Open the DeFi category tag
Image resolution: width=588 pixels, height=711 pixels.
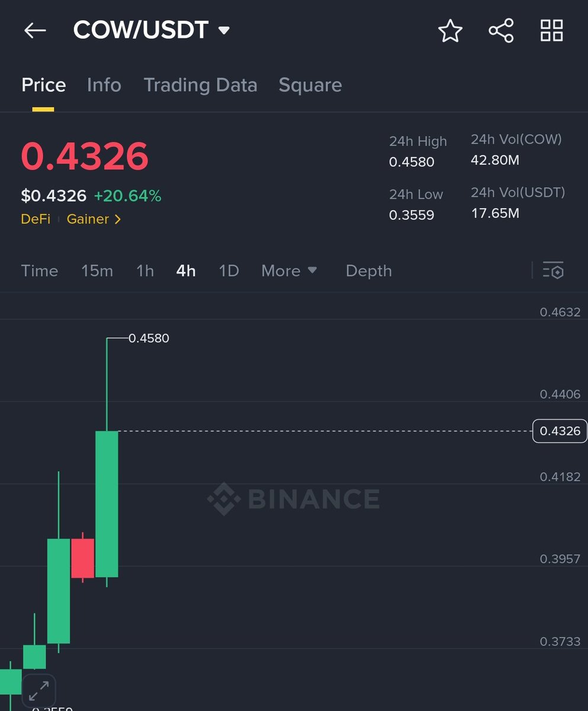tap(36, 219)
